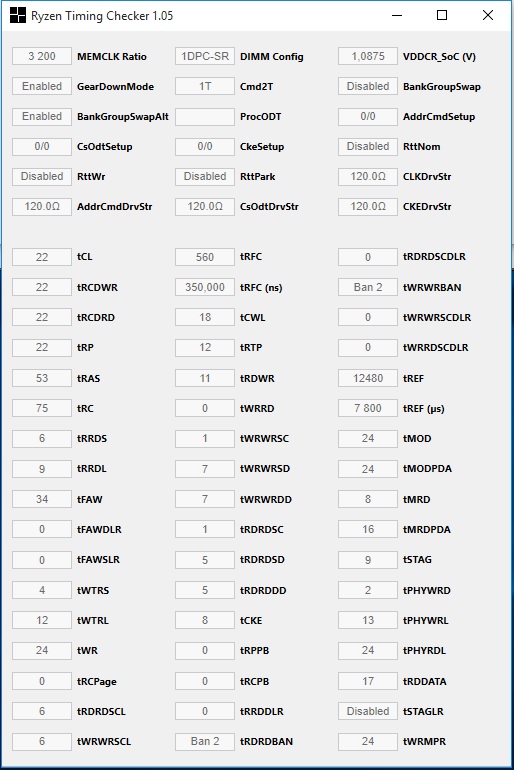Image resolution: width=514 pixels, height=770 pixels.
Task: Click the Cmd2T value field
Action: pyautogui.click(x=205, y=86)
